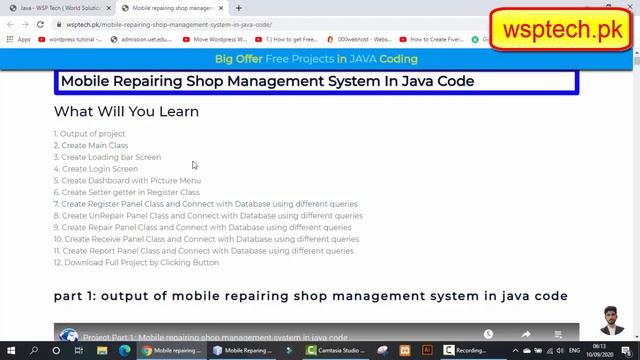Screen dimensions: 640x360
Task: Open File Explorer from the taskbar
Action: pos(102,350)
